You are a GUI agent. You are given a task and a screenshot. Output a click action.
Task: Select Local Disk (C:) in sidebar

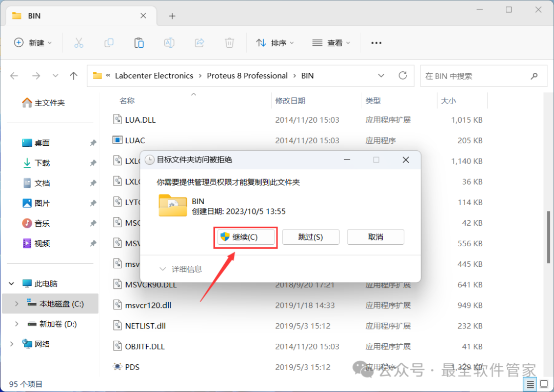point(50,304)
